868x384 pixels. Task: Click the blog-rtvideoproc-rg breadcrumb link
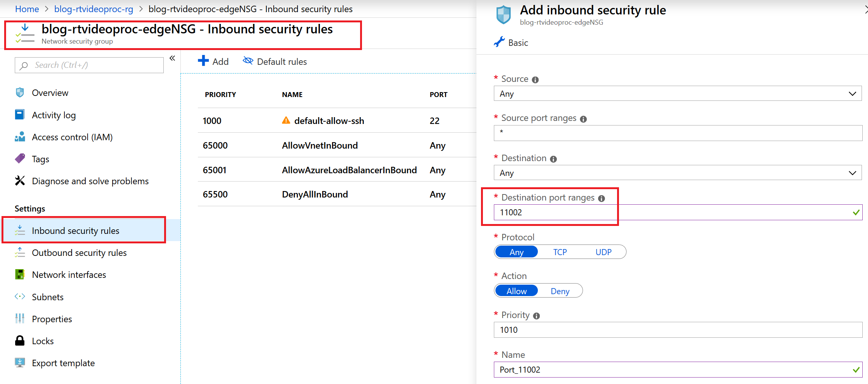coord(94,9)
